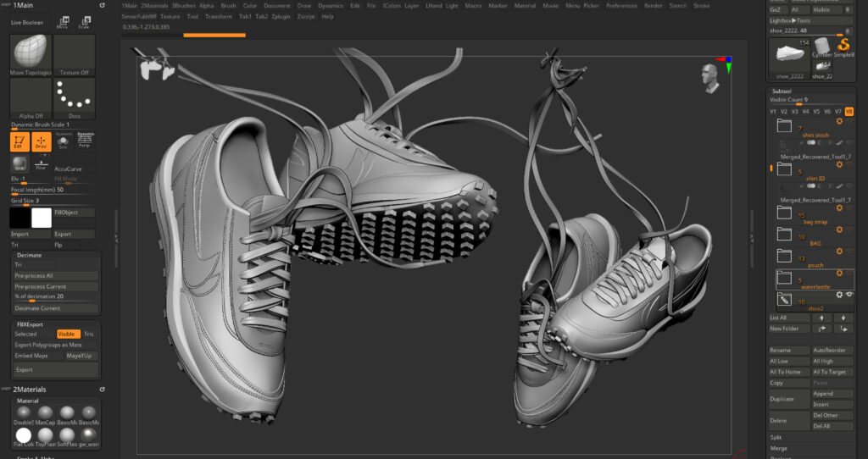Click the head camera orientation icon
868x459 pixels.
[709, 78]
